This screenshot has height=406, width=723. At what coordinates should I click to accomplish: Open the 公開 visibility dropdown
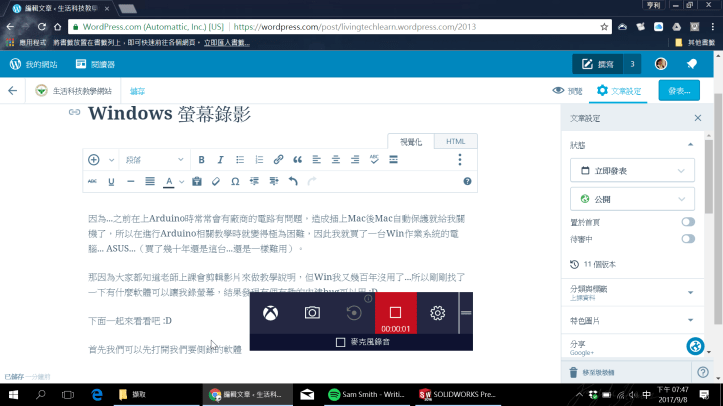click(632, 198)
